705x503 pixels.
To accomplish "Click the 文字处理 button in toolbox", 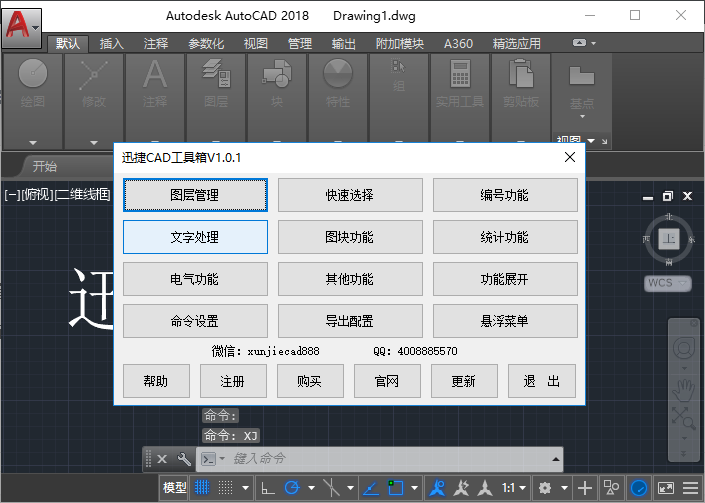I will (195, 237).
